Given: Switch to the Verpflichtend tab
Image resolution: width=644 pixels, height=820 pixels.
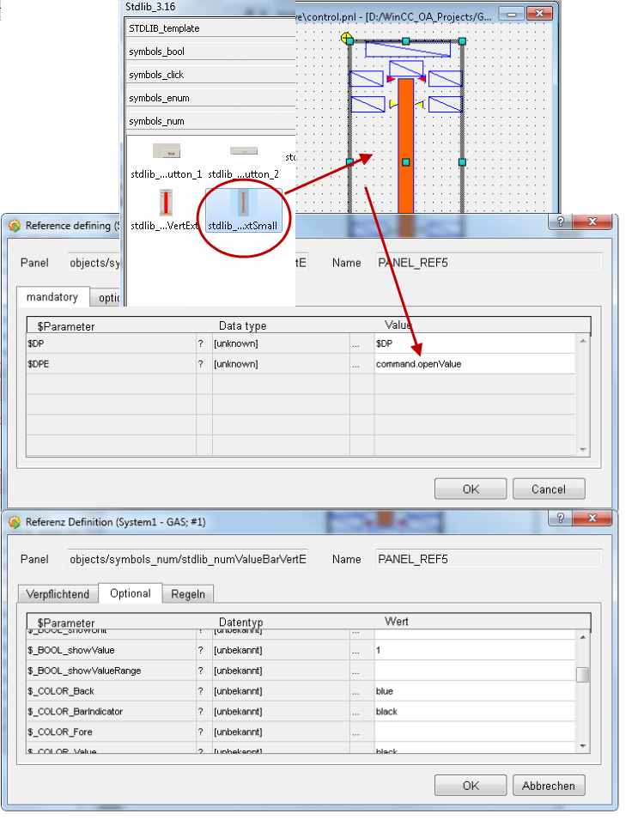Looking at the screenshot, I should pos(58,594).
